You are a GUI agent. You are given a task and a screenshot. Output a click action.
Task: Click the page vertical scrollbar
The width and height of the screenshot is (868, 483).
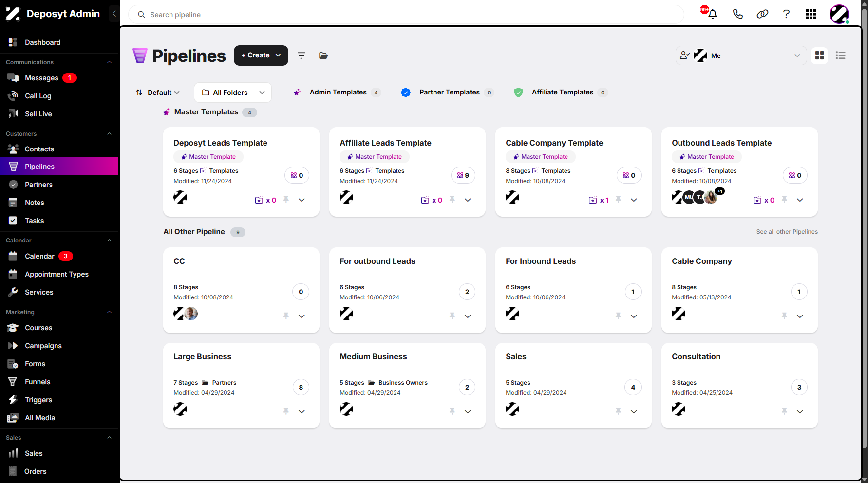(864, 229)
